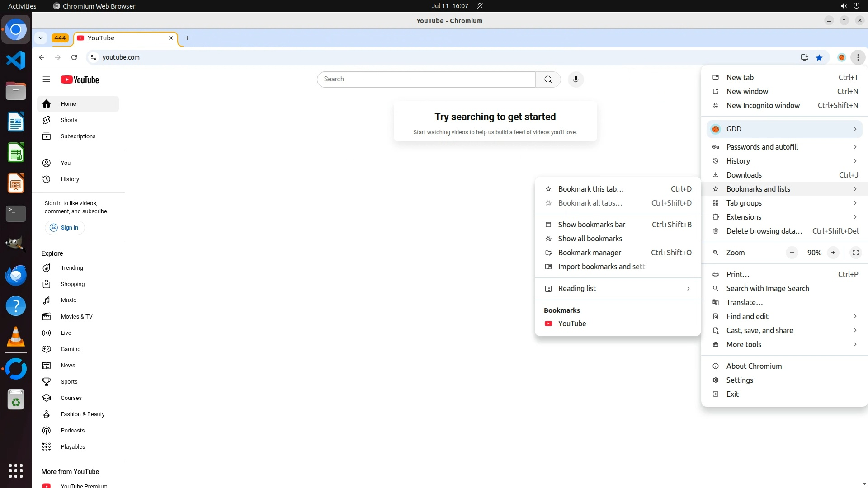Open the YouTube hamburger guide menu
Screen dimensions: 868x488
coord(46,80)
